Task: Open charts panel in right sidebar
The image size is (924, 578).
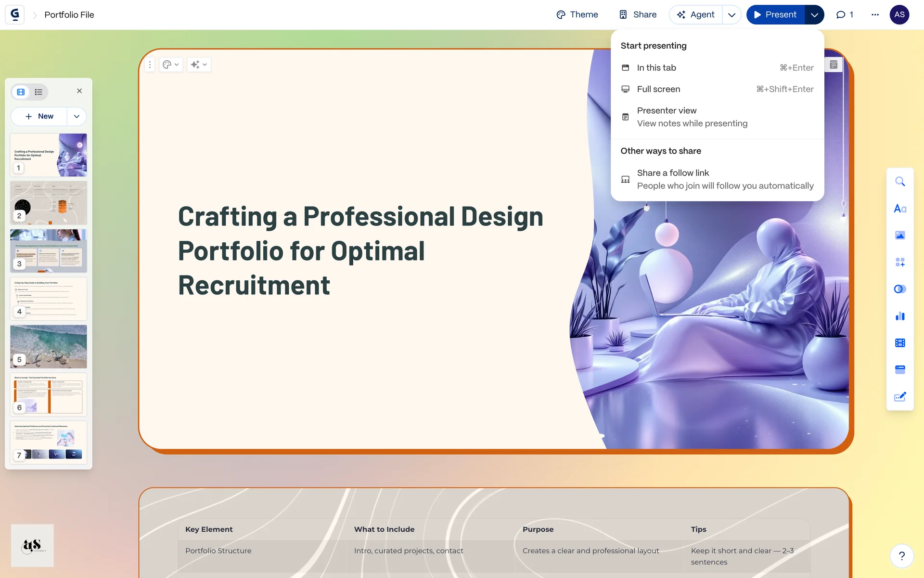Action: (900, 316)
